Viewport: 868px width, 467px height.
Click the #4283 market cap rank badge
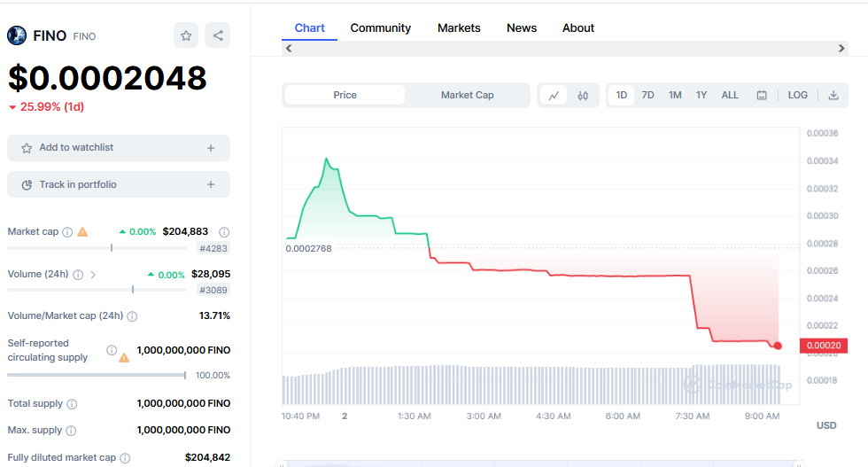[x=213, y=249]
